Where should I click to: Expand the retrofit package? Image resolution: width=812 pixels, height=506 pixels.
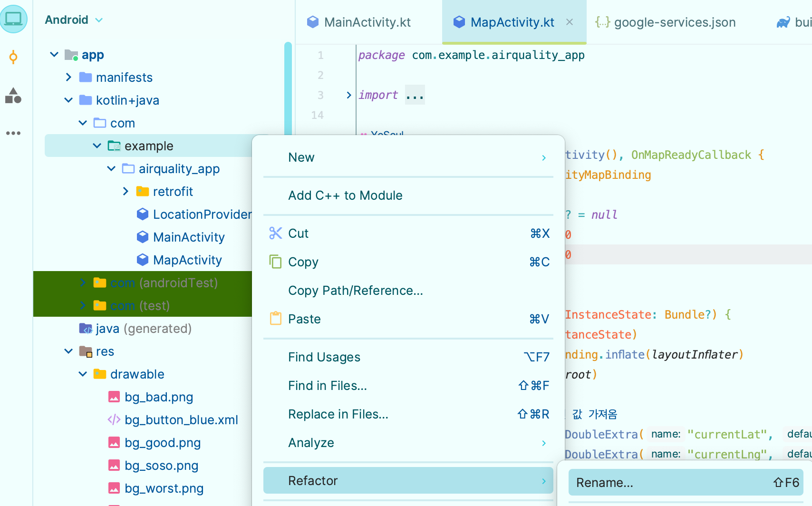[x=126, y=191]
